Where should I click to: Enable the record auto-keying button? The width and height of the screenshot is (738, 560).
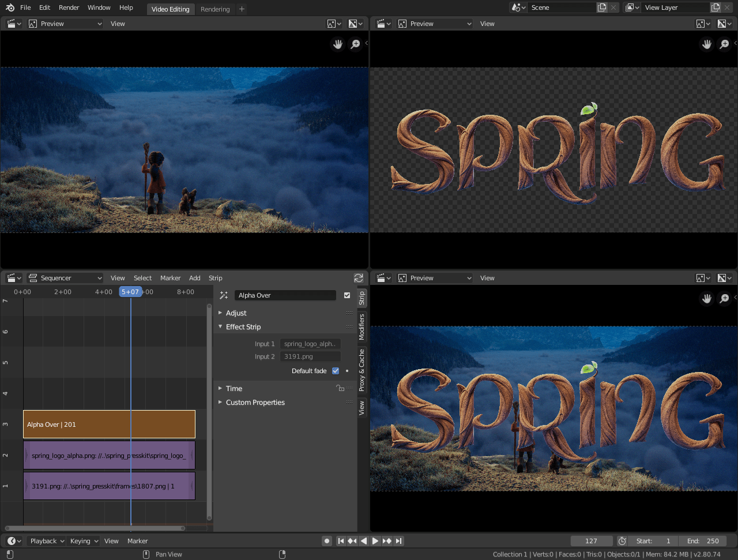coord(327,541)
